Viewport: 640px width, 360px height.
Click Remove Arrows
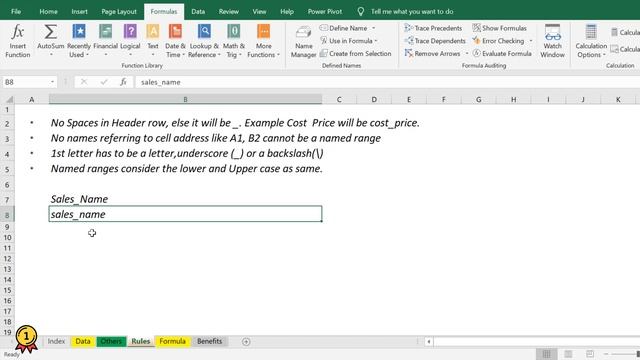coord(432,53)
